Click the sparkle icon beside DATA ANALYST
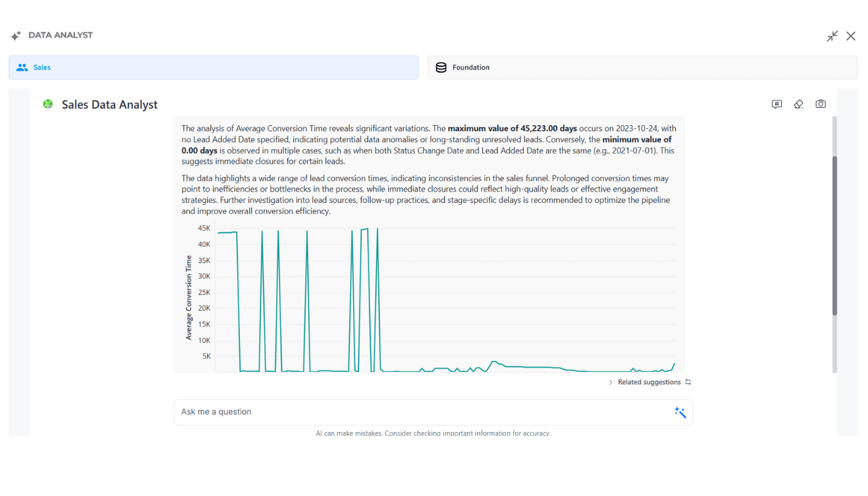Image resolution: width=868 pixels, height=496 pixels. point(15,36)
